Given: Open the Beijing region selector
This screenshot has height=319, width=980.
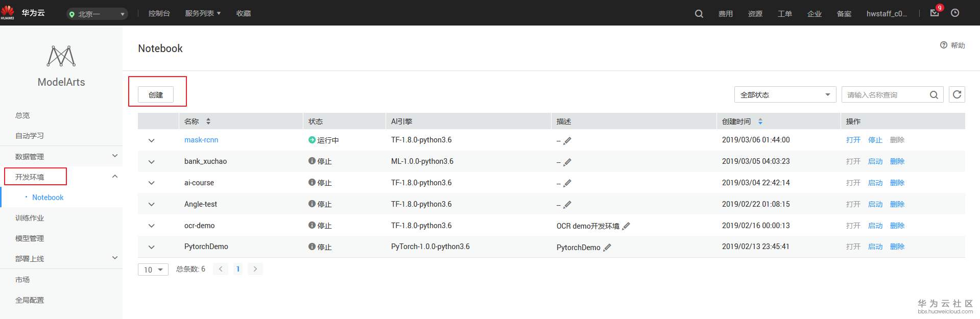Looking at the screenshot, I should (x=97, y=14).
